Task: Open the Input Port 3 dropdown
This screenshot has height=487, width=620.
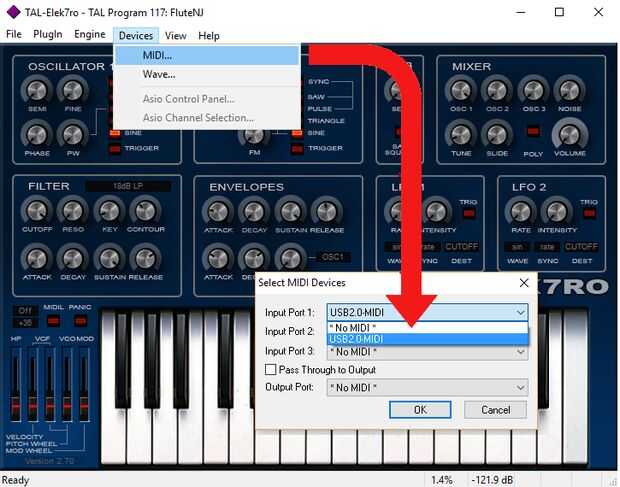Action: click(427, 351)
